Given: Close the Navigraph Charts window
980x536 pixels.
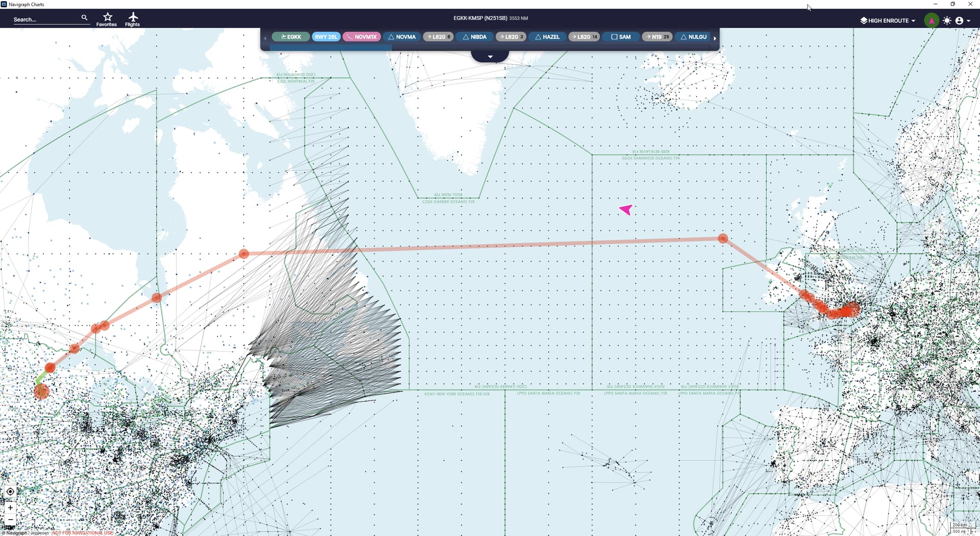Looking at the screenshot, I should click(x=970, y=4).
